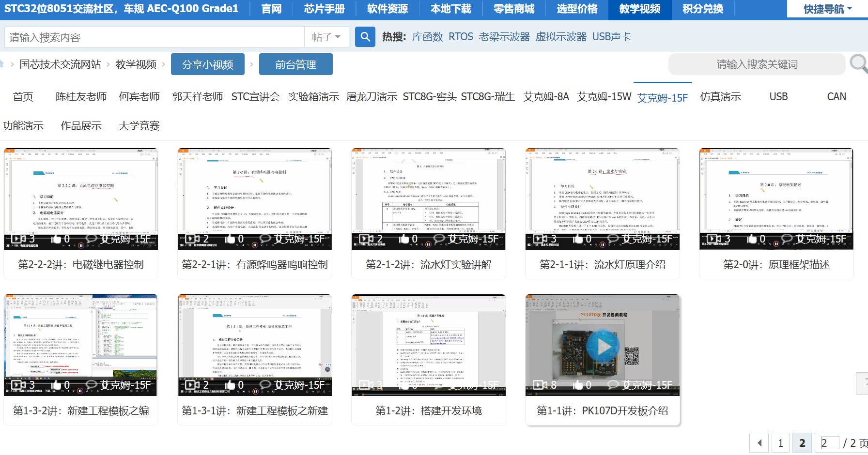Click the 分享小视频 button
The height and width of the screenshot is (455, 868).
click(207, 64)
